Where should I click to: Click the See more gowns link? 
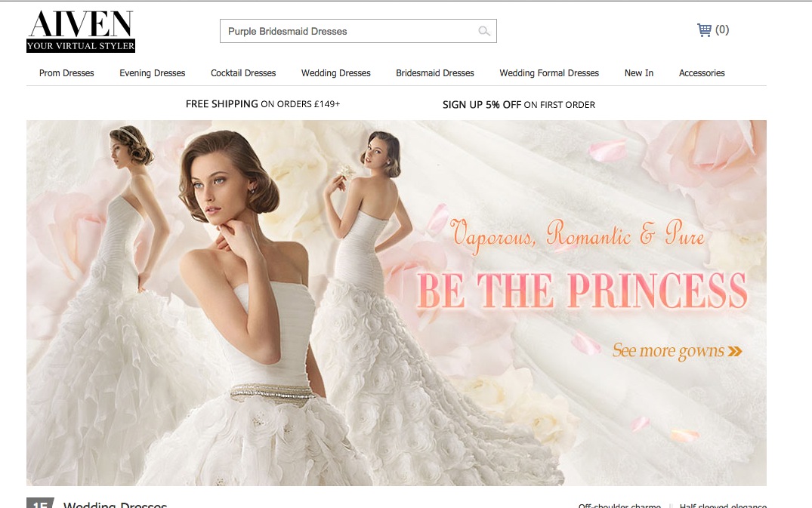[668, 351]
